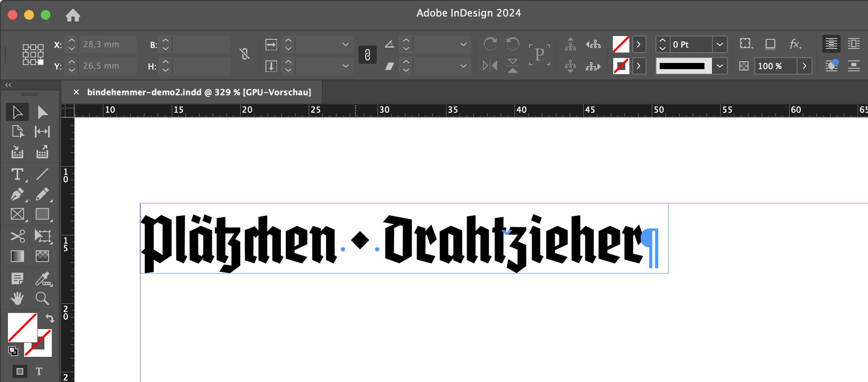This screenshot has height=382, width=868.
Task: Select the Gradient Swatch tool
Action: (17, 256)
